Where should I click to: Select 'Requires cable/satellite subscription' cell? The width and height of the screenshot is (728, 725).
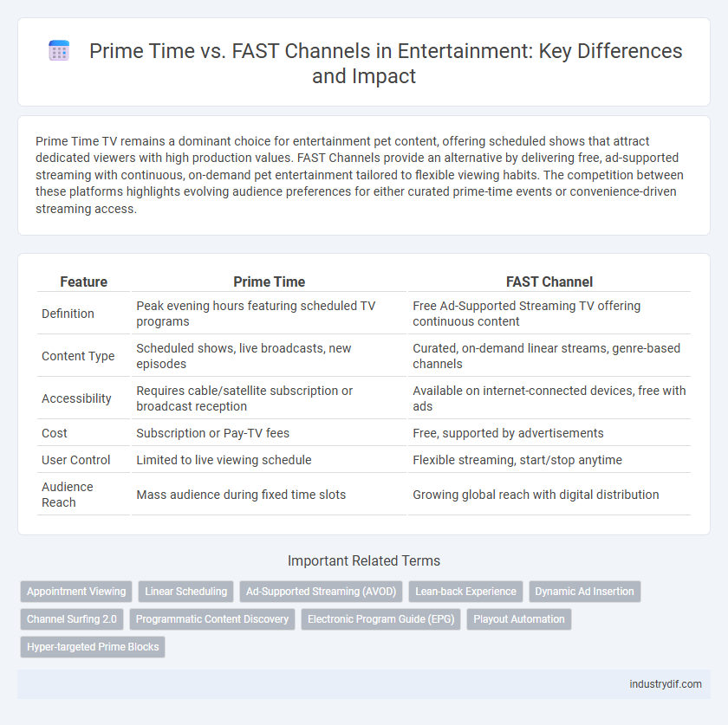[x=270, y=398]
